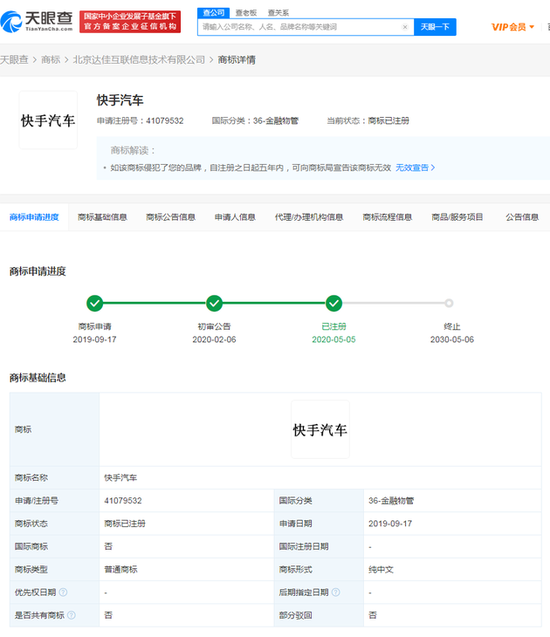Click help icon beside 是否共有商标

tap(71, 615)
